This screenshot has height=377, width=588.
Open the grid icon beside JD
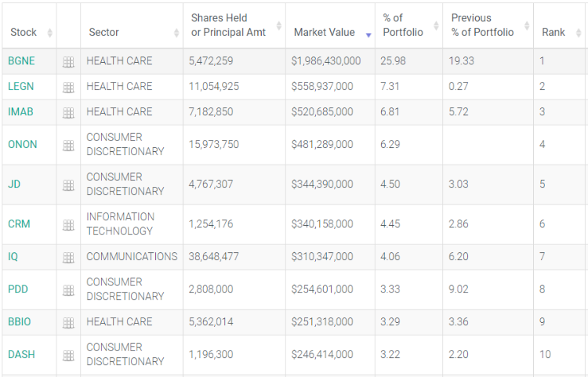coord(68,186)
